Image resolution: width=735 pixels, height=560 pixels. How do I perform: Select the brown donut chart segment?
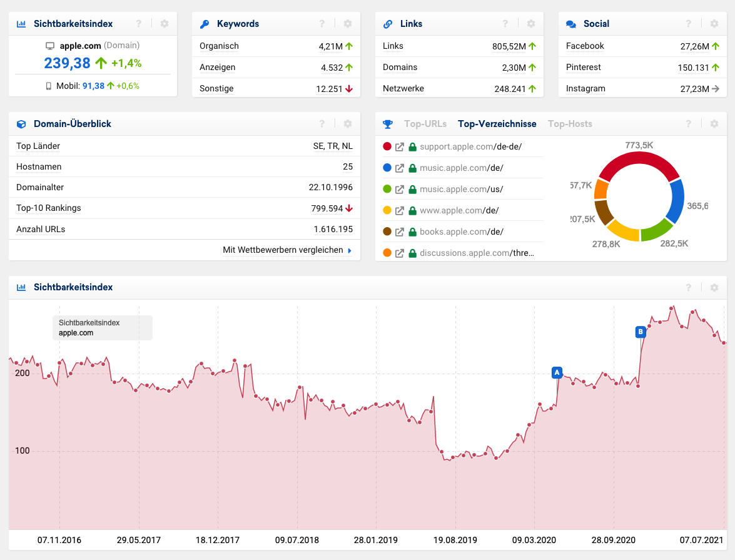coord(603,212)
